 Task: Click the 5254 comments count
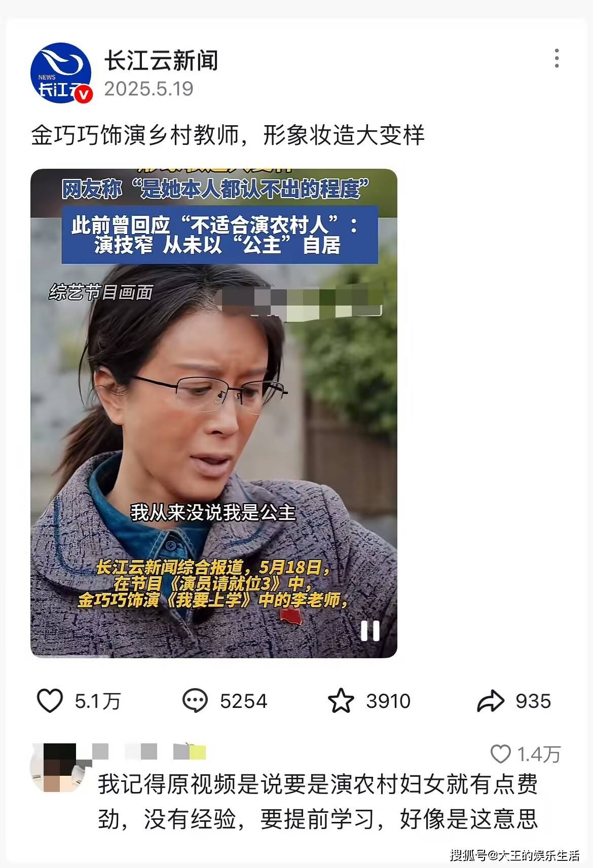click(x=244, y=701)
